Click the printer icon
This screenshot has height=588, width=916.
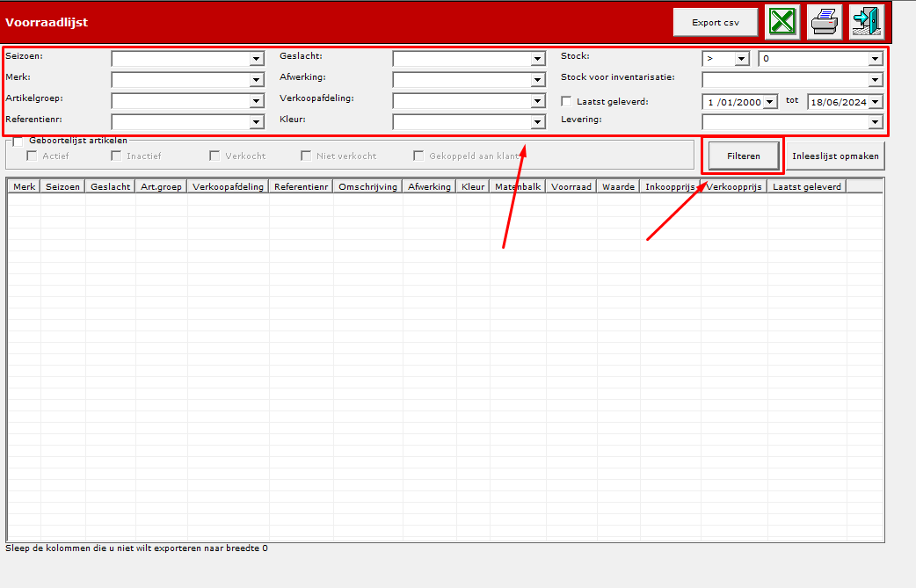[x=825, y=22]
